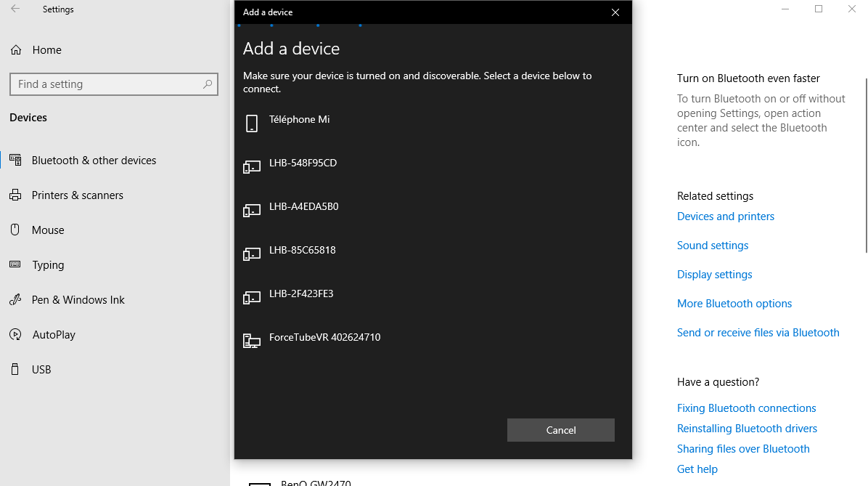
Task: Click device icon beside LHB-548F95CD
Action: [x=252, y=166]
